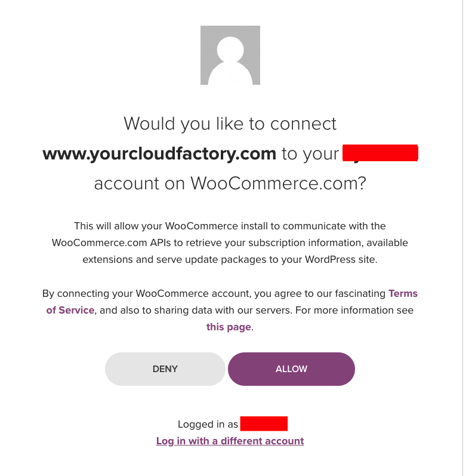The image size is (469, 476).
Task: Click the 'By connecting your WooCommerce account' sentence
Action: (146, 294)
